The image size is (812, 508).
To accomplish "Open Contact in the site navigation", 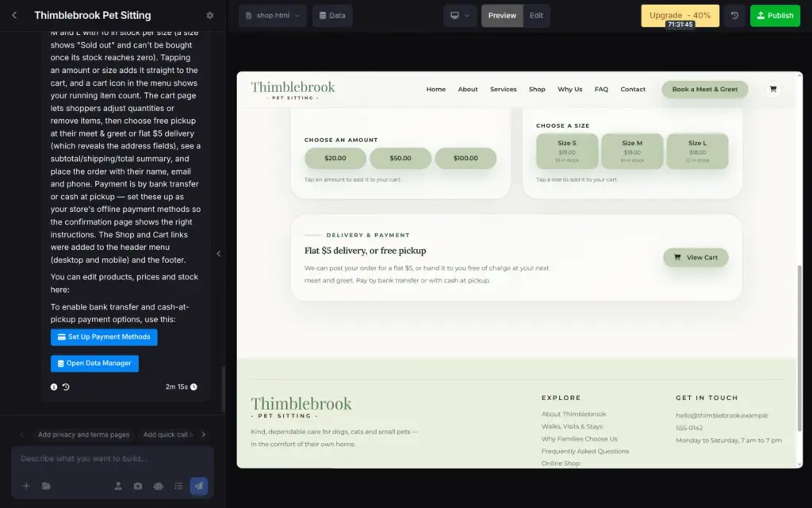I will coord(633,89).
